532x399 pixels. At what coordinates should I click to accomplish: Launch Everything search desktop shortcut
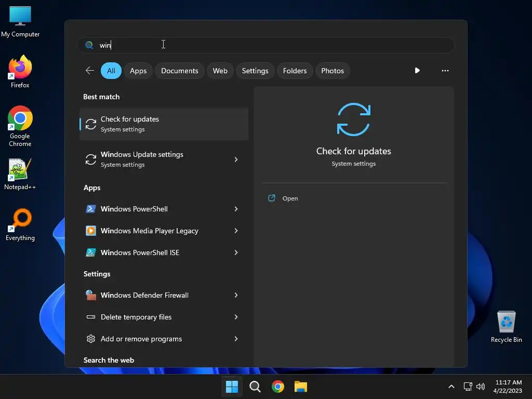[20, 224]
